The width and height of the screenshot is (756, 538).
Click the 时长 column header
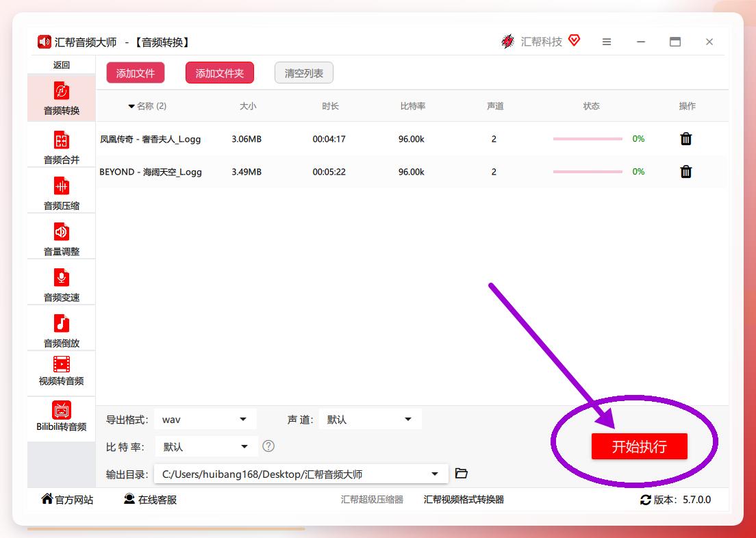tap(331, 106)
